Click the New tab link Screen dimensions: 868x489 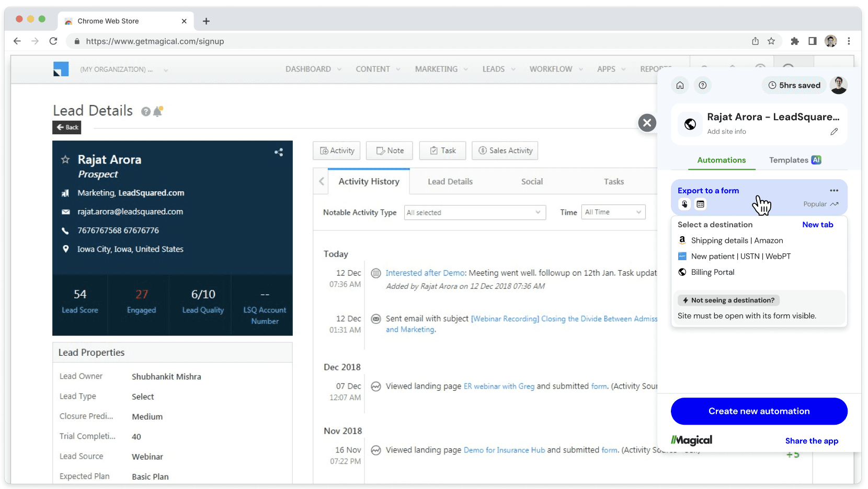(818, 225)
